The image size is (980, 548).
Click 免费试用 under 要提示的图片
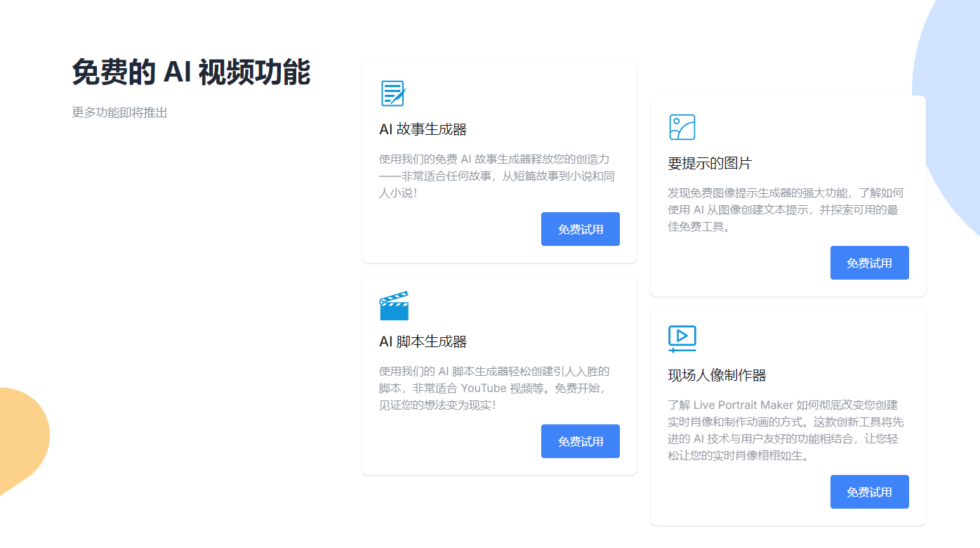point(870,262)
